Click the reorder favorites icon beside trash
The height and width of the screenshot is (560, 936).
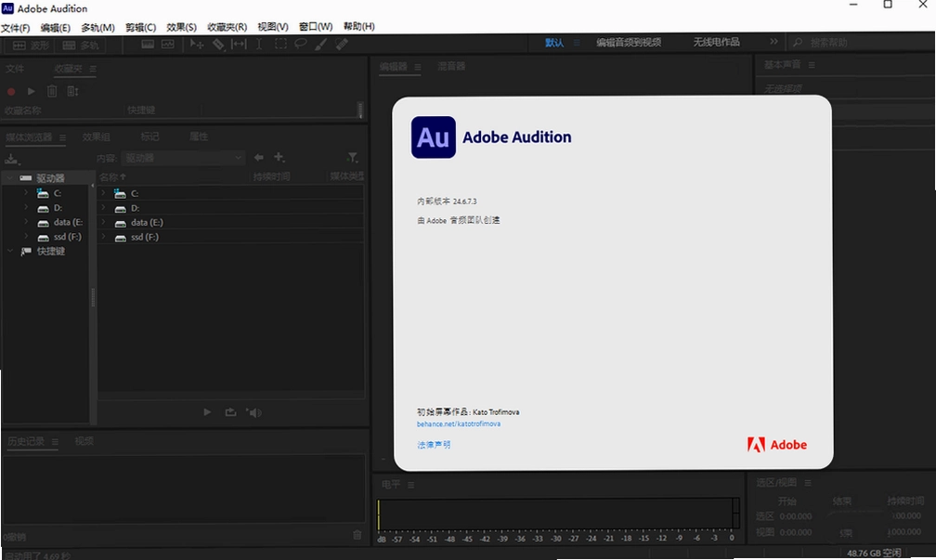point(72,91)
